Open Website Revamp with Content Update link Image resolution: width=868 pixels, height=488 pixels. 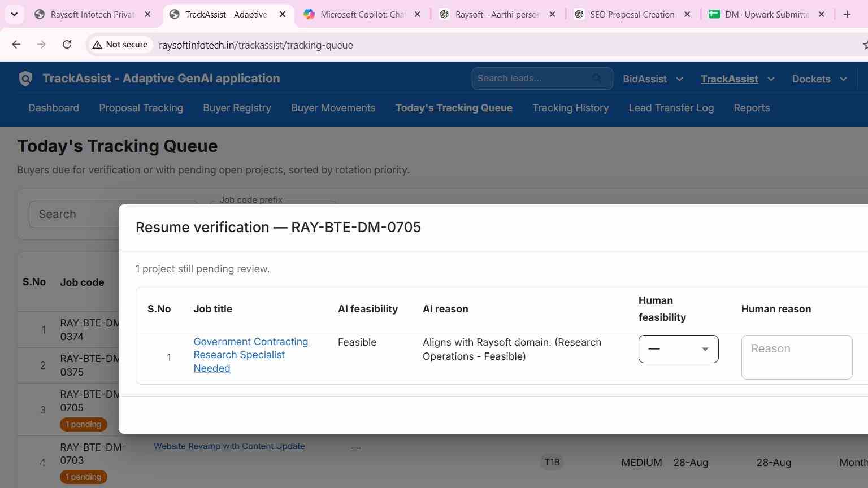[x=229, y=446]
